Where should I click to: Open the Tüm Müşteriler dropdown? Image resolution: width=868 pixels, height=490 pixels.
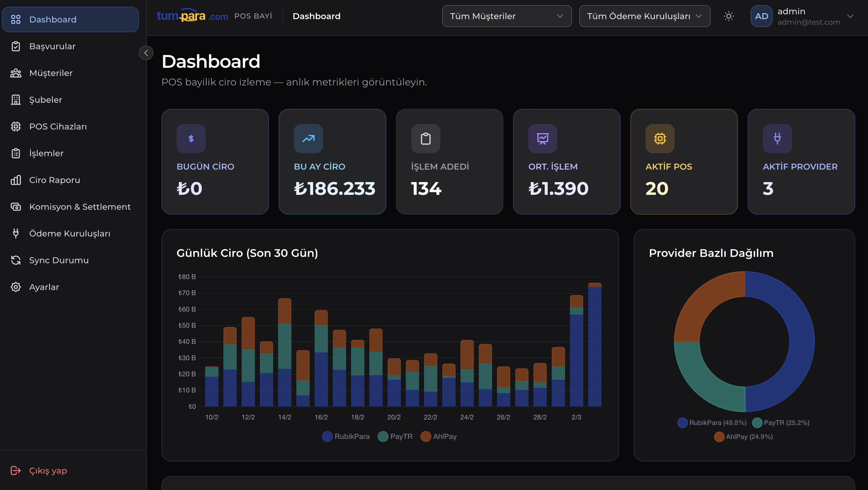506,16
